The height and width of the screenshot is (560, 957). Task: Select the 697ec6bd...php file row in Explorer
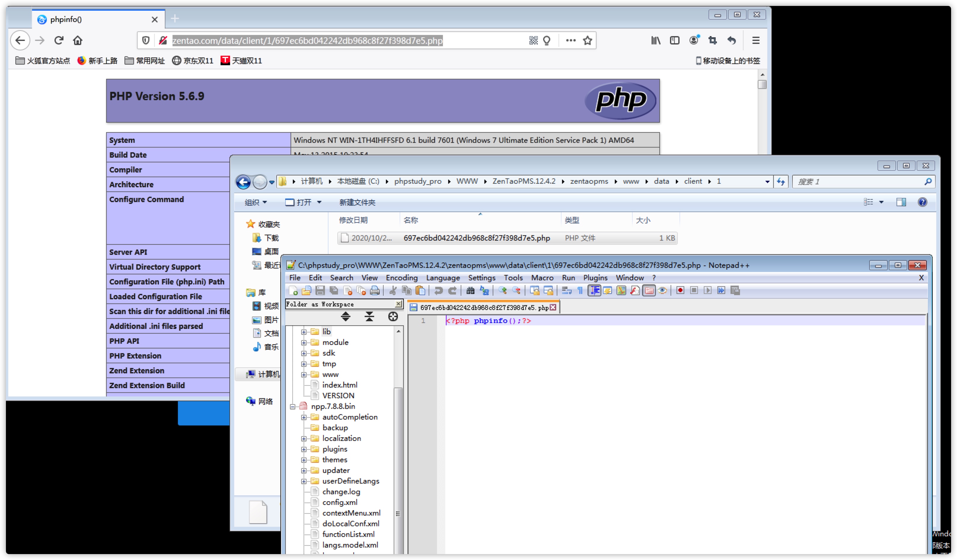(x=507, y=238)
